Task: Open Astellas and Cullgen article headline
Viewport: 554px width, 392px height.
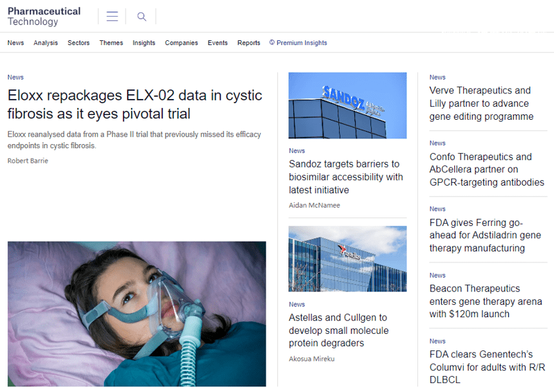Action: 338,330
